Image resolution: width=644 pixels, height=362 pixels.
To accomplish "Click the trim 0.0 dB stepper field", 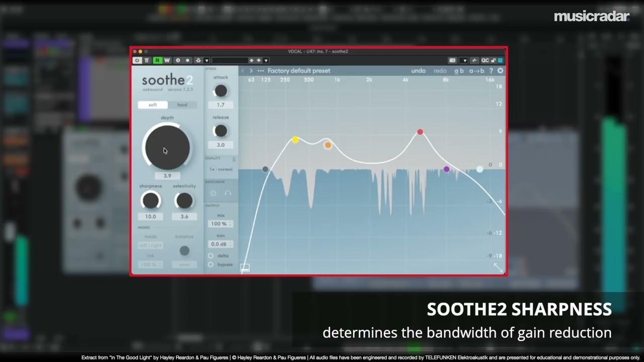I will pos(221,244).
